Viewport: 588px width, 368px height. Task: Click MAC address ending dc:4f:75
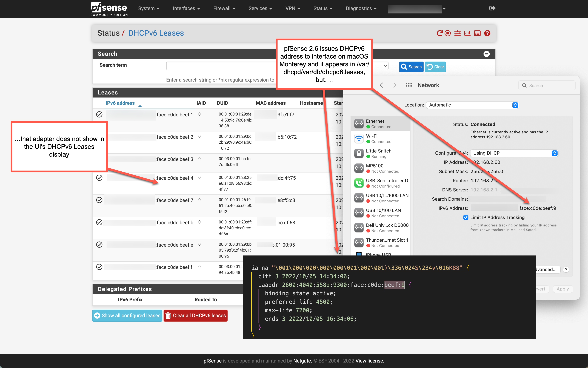coord(287,178)
